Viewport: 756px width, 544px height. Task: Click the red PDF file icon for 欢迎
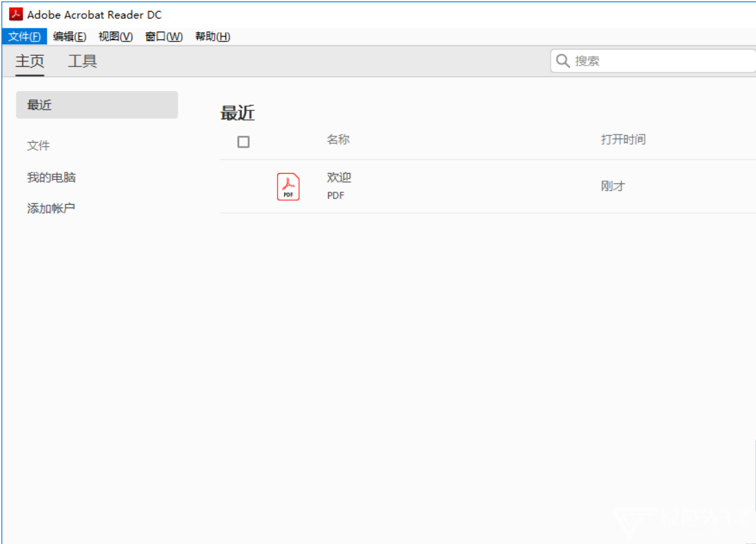(288, 187)
